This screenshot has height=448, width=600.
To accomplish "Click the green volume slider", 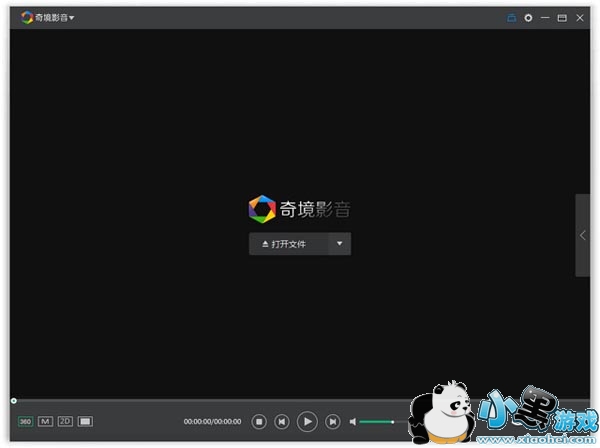I will [377, 422].
